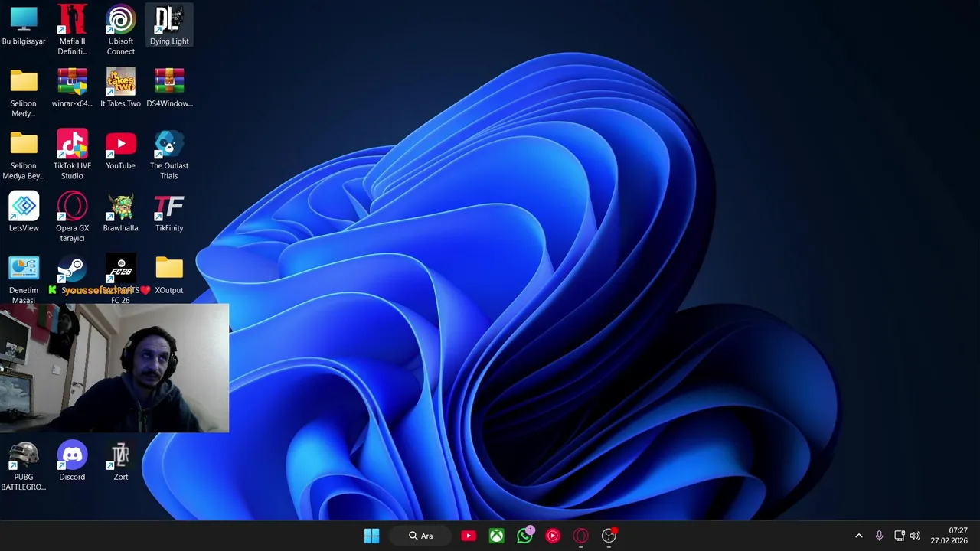Launch Mafia II Definitive Edition shortcut
This screenshot has width=980, height=551.
click(x=72, y=30)
